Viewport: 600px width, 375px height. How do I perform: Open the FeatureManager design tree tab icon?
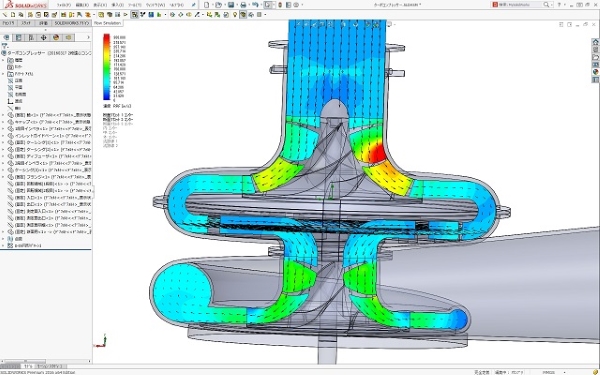point(7,38)
